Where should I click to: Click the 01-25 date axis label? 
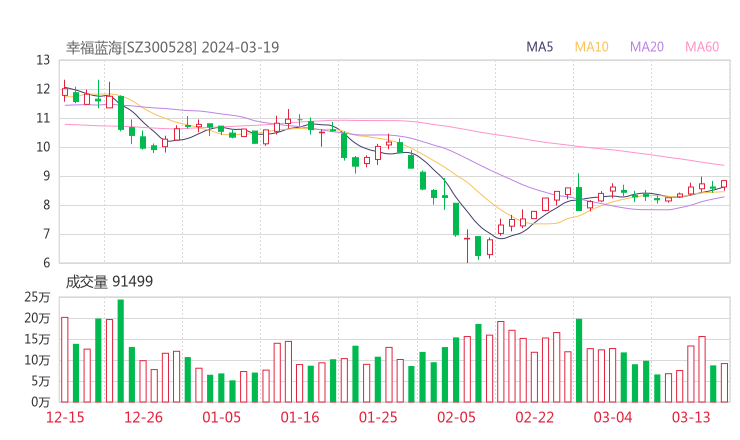[x=378, y=417]
